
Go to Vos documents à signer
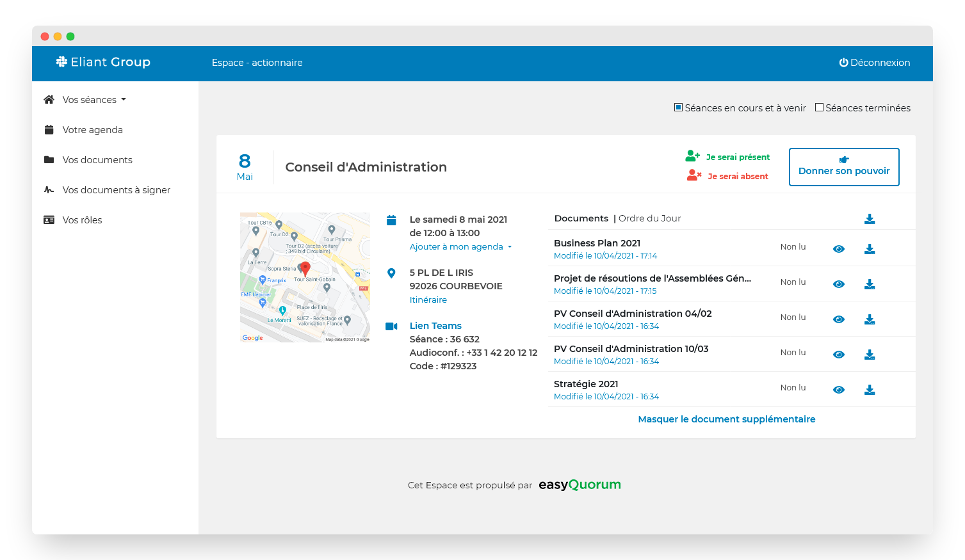116,190
